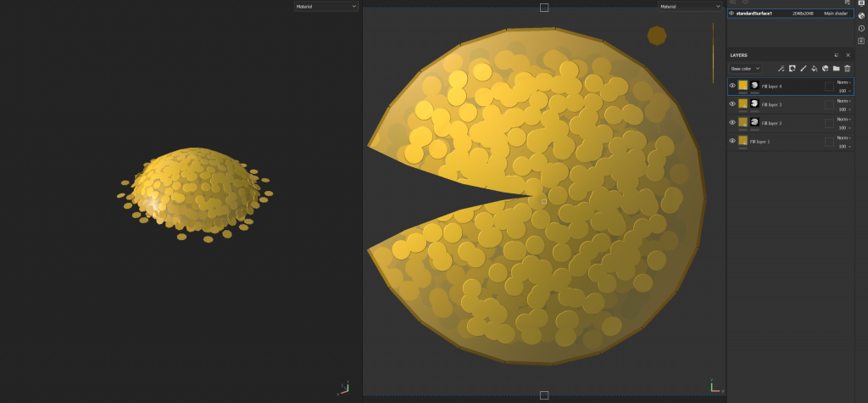Select Fill layer 1 in layer stack
Image resolution: width=868 pixels, height=403 pixels.
tap(791, 142)
